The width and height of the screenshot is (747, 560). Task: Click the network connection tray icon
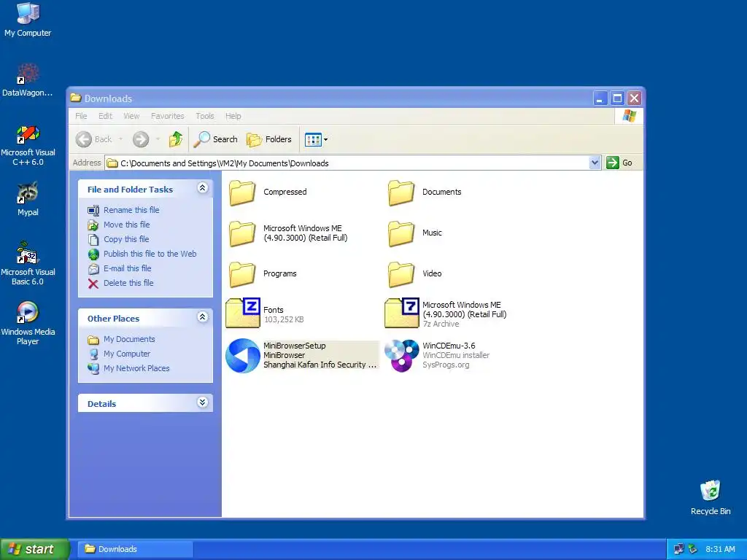click(x=679, y=550)
